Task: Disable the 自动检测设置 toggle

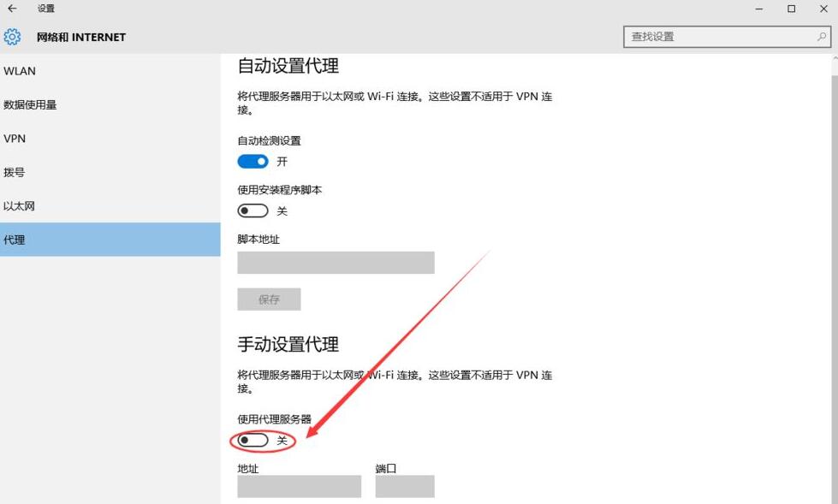Action: [252, 161]
